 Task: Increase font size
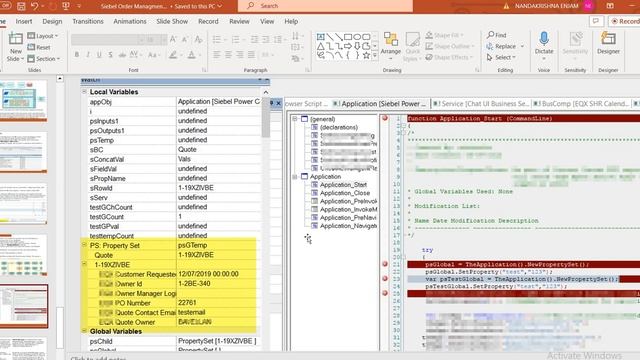coord(173,39)
